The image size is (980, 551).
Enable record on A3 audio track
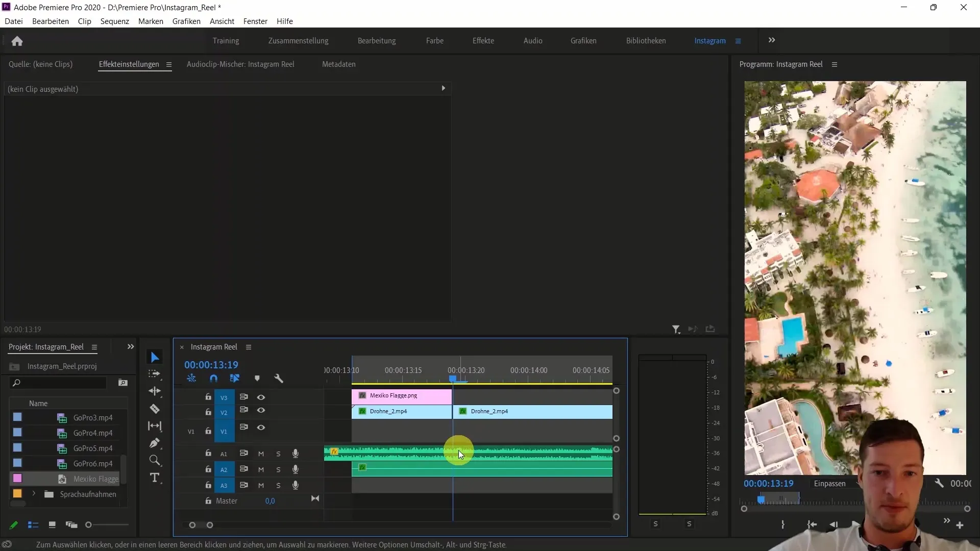[295, 485]
